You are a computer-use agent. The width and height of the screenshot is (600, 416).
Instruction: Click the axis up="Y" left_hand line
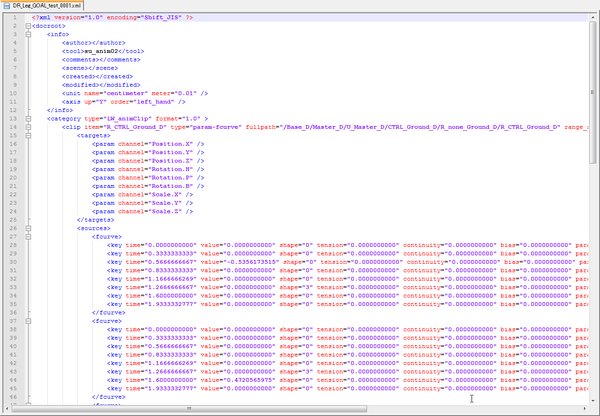(124, 102)
